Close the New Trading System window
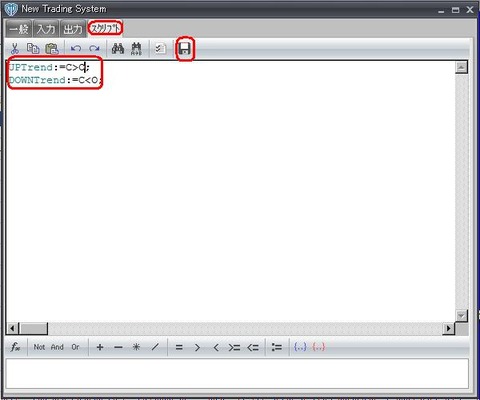The height and width of the screenshot is (400, 480). pyautogui.click(x=470, y=10)
